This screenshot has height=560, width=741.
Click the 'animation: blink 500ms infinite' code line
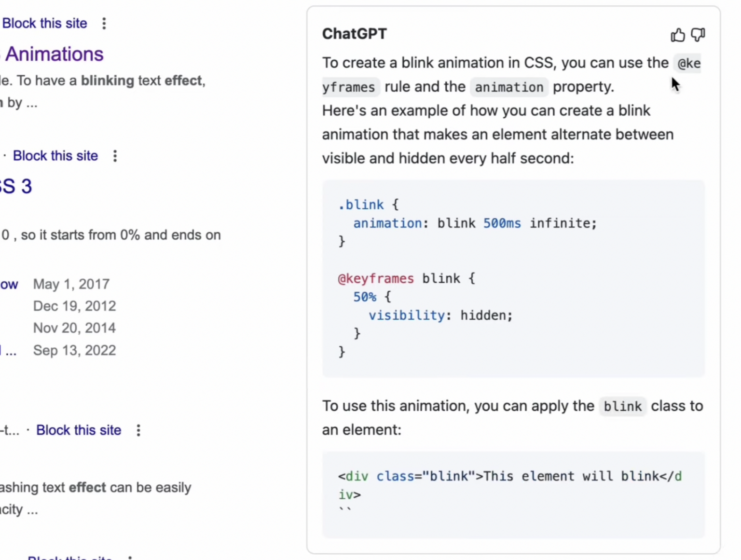(475, 223)
